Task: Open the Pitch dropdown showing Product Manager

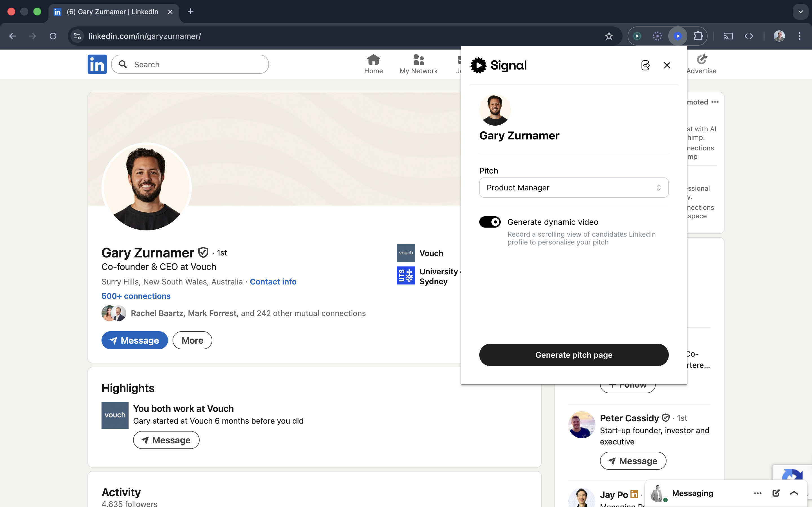Action: (573, 188)
